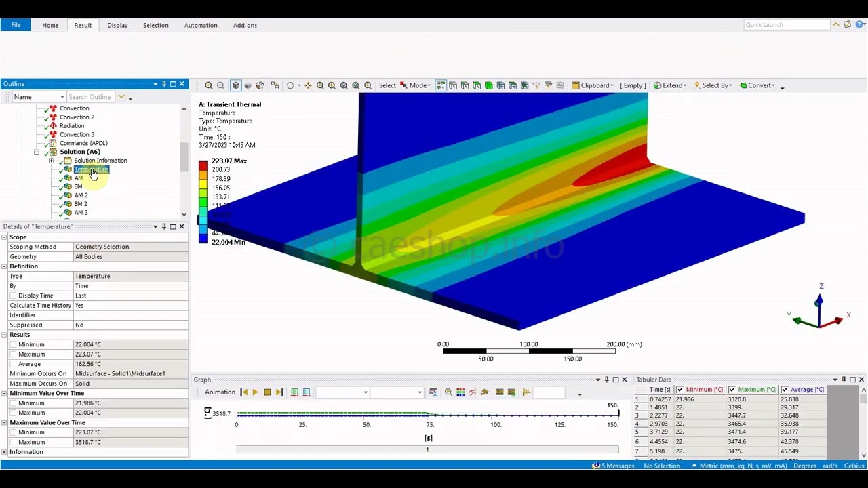Select the BM 2 result item
Screen dimensions: 868x488
pyautogui.click(x=80, y=204)
